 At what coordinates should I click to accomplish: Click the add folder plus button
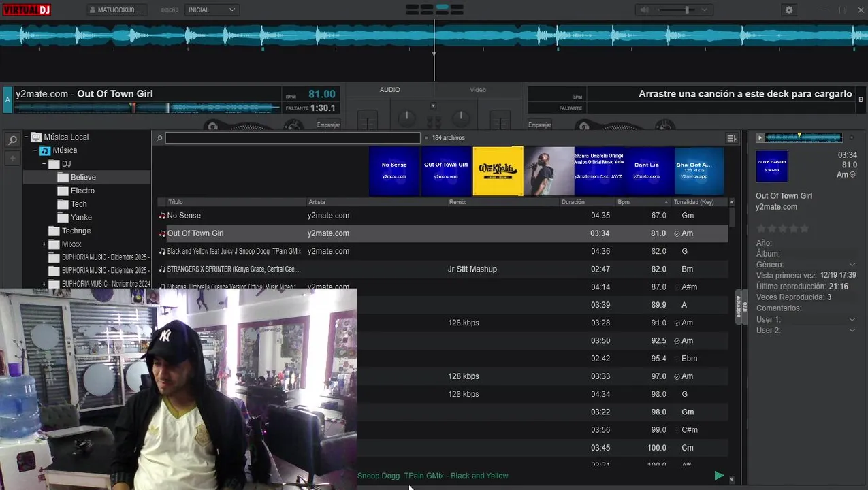12,159
